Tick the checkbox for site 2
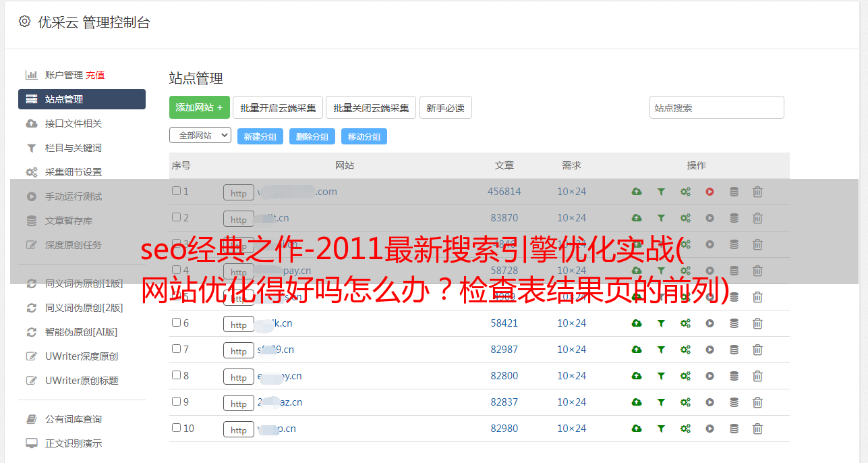Viewport: 868px width, 463px height. tap(176, 217)
